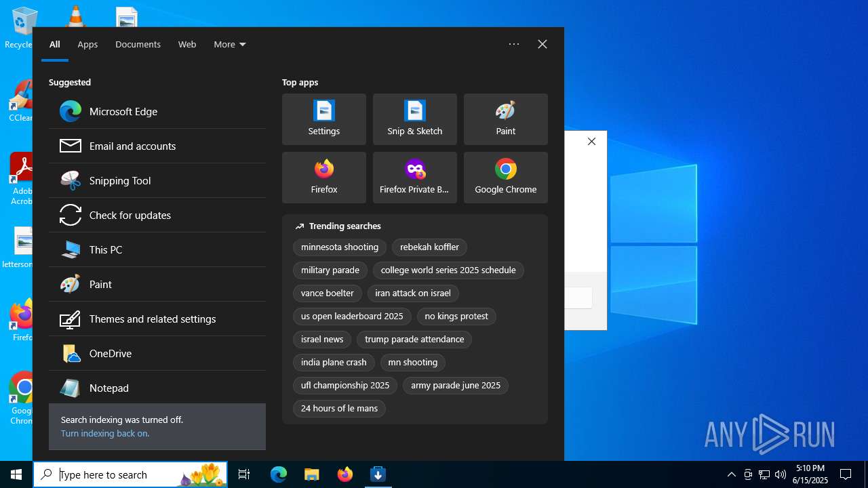Open Email and accounts envelope icon

[x=71, y=146]
